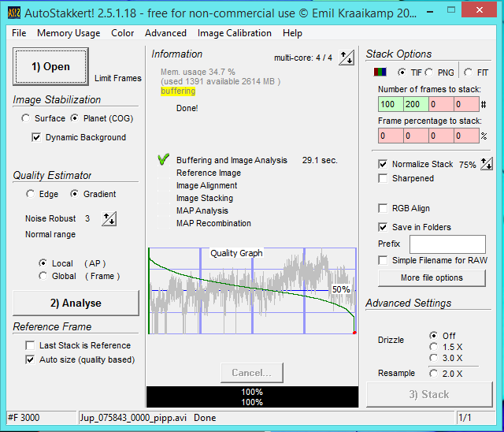Viewport: 504px width, 432px height.
Task: Click the Prefix text field
Action: pyautogui.click(x=447, y=244)
